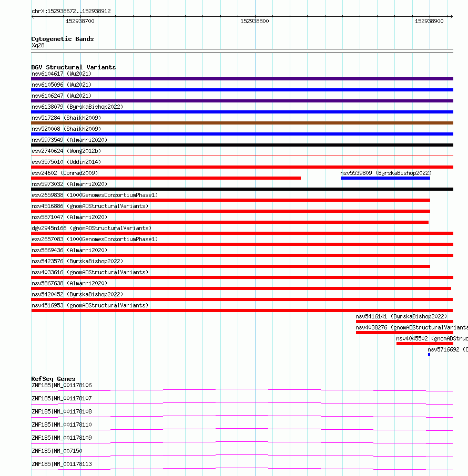Viewport: 468px width, 476px height.
Task: Click the small blue marker under nsv5716692
Action: (429, 355)
